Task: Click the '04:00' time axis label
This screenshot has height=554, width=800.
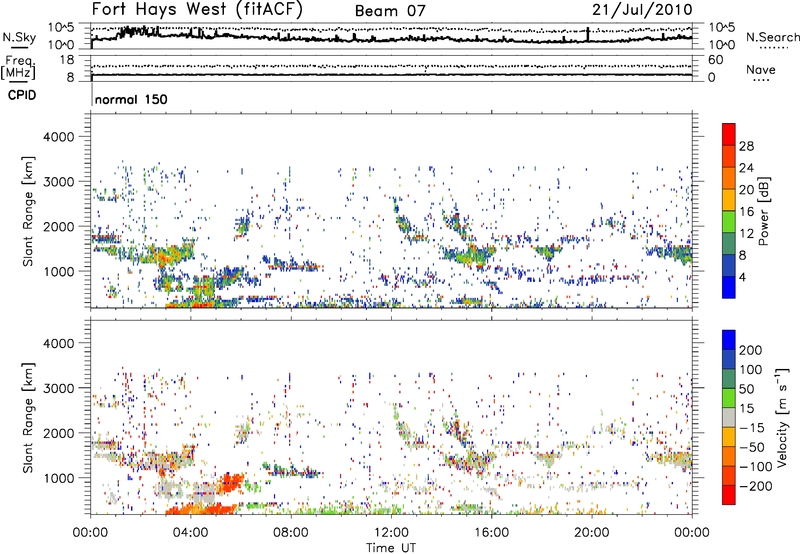Action: 191,533
